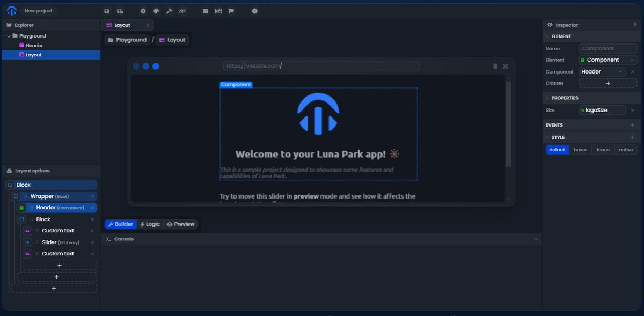This screenshot has height=316, width=644.
Task: Click the link icon in the toolbar
Action: (182, 11)
